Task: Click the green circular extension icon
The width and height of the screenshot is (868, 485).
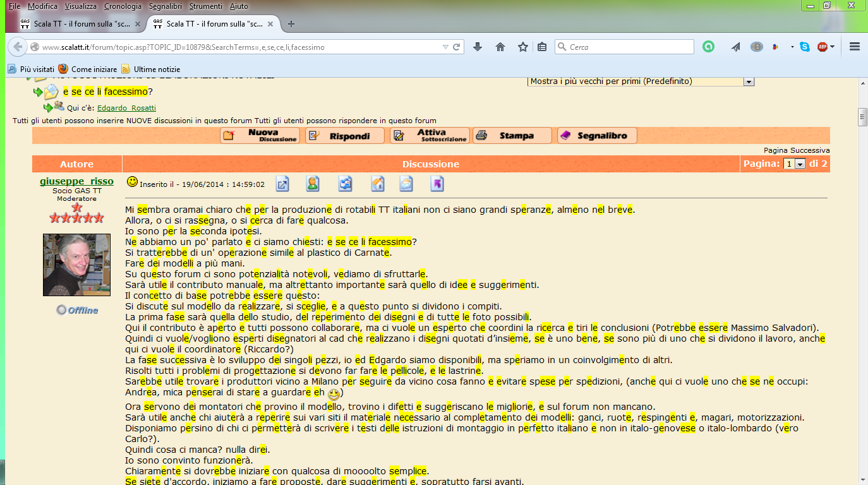Action: (709, 47)
